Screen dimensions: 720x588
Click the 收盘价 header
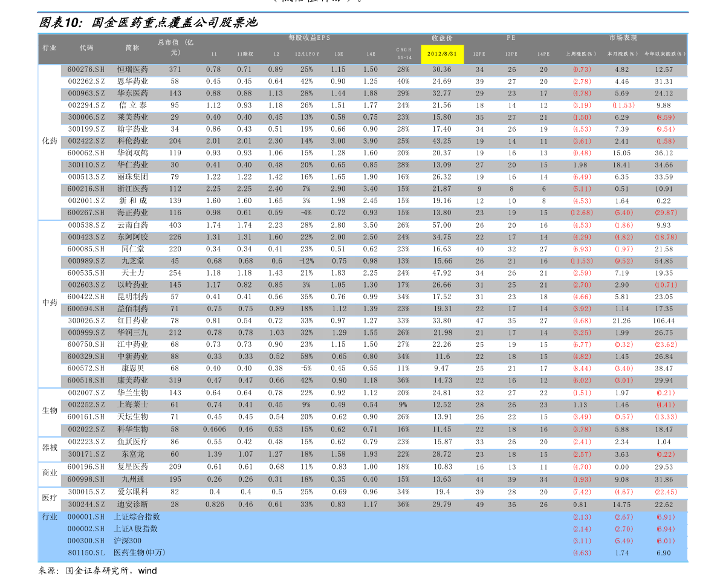pyautogui.click(x=442, y=39)
